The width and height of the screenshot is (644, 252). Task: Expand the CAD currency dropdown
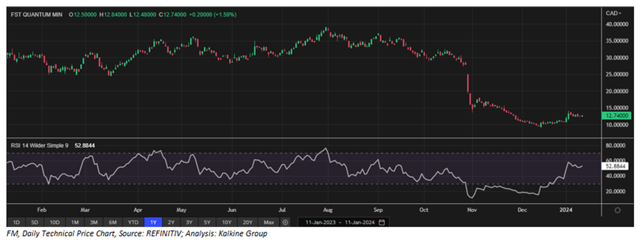click(613, 13)
